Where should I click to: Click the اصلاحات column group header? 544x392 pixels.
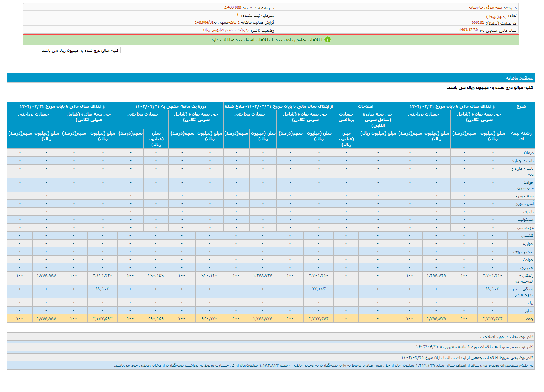tap(366, 106)
